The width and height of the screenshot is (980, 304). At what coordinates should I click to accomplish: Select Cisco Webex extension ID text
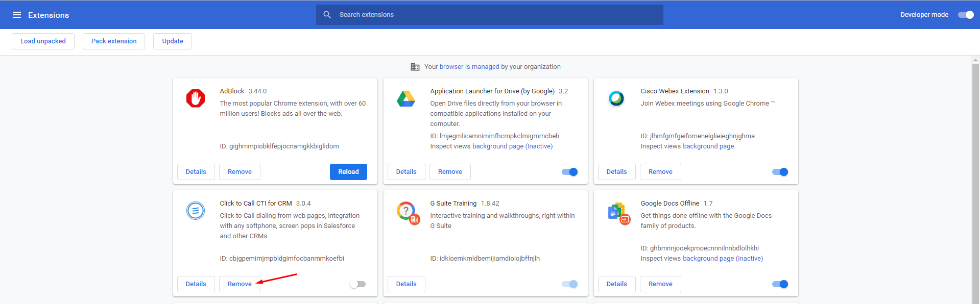point(698,136)
